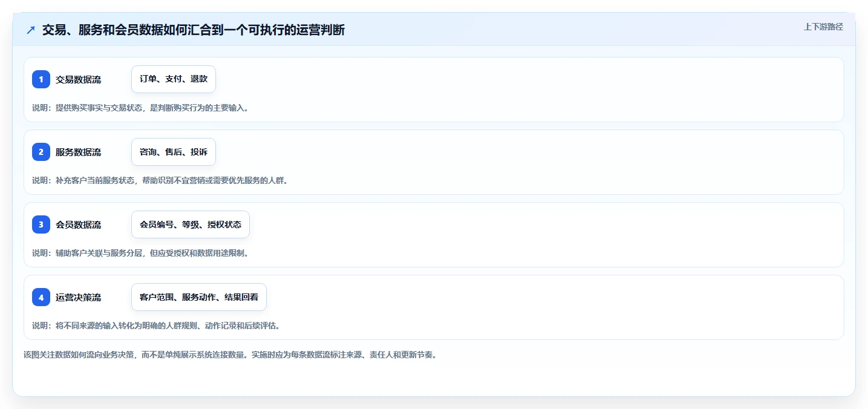Image resolution: width=868 pixels, height=409 pixels.
Task: Select the 会员编号、等级、授权状态 chip
Action: pos(191,224)
